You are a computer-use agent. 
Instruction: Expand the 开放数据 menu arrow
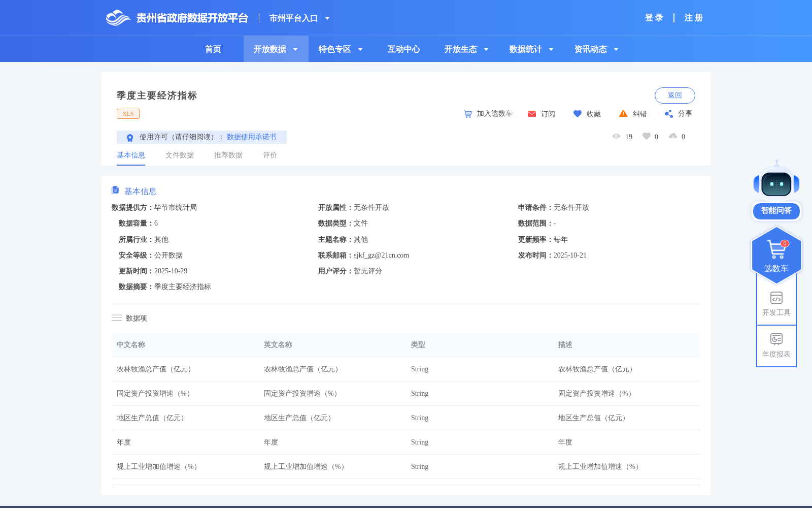tap(295, 49)
